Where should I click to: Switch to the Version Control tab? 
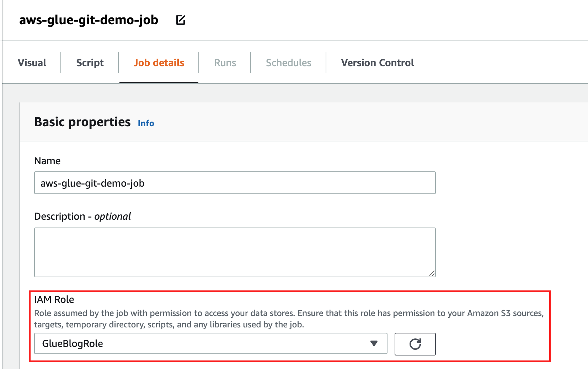point(378,63)
